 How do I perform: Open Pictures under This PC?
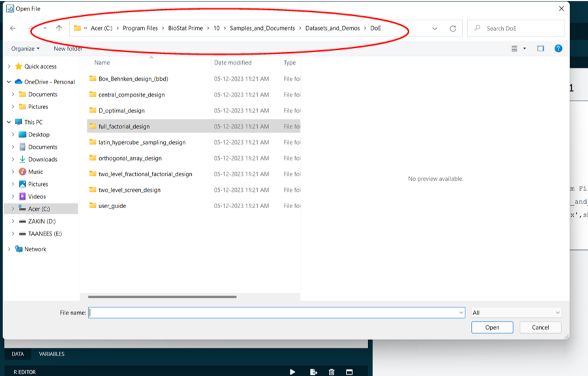pos(38,184)
